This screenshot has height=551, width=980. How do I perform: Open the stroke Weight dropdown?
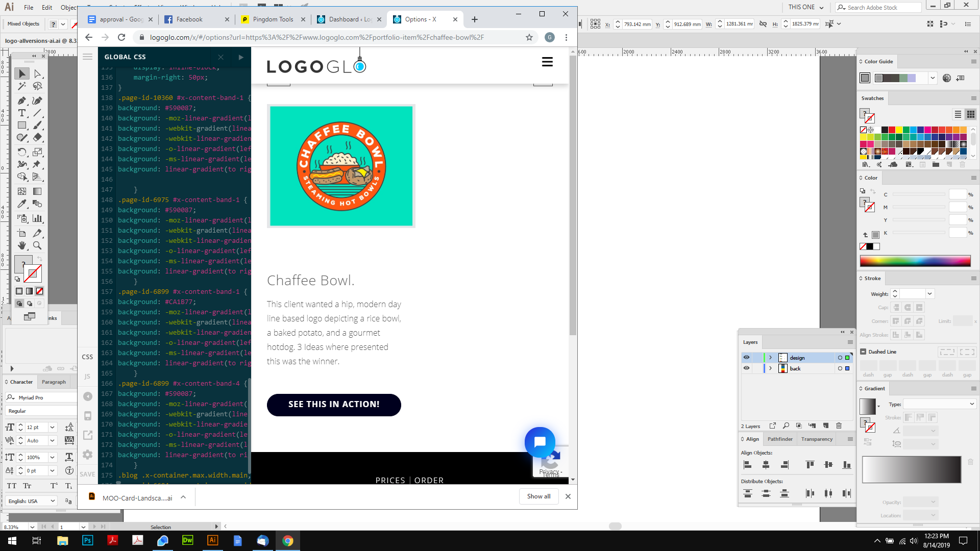pyautogui.click(x=929, y=294)
